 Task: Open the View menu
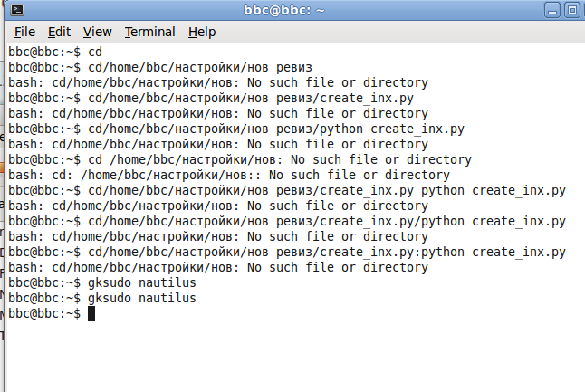[x=97, y=32]
